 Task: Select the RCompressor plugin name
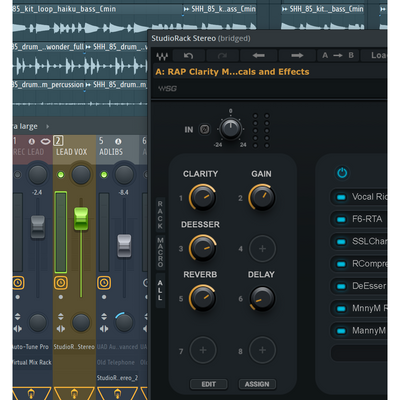[369, 264]
